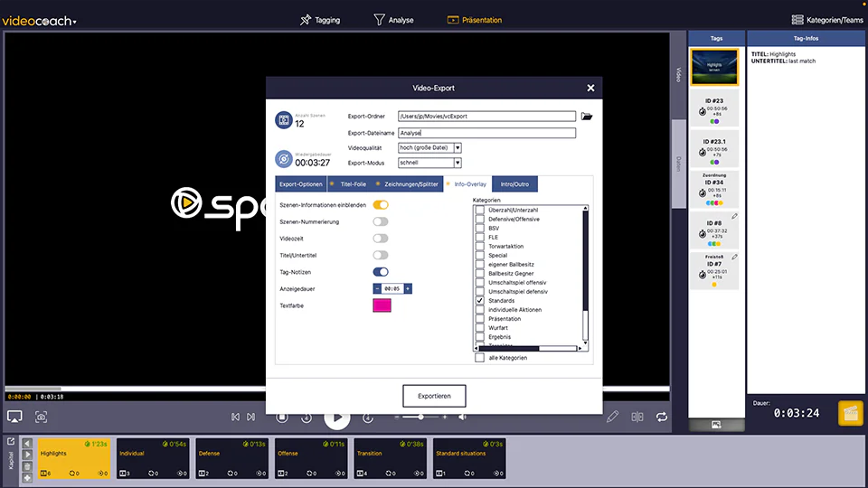Go to Analyse mode

[393, 20]
